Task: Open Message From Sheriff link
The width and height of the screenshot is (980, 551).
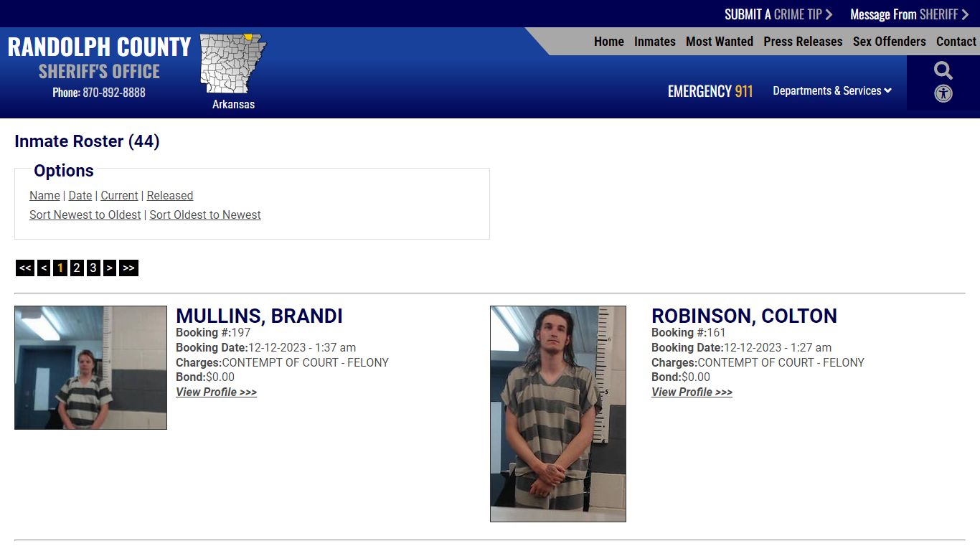Action: [909, 14]
